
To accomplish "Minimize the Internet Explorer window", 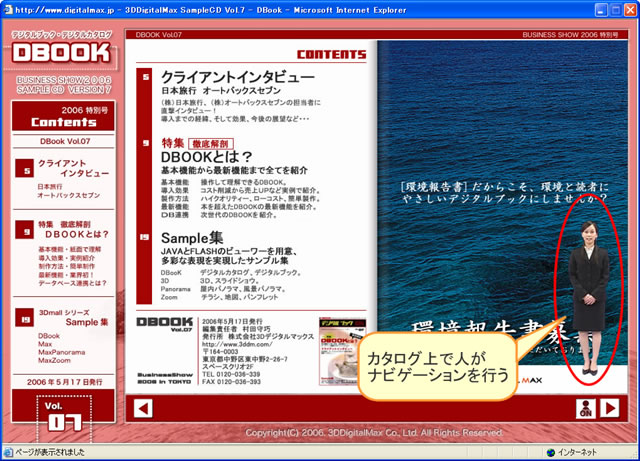I will pyautogui.click(x=601, y=10).
